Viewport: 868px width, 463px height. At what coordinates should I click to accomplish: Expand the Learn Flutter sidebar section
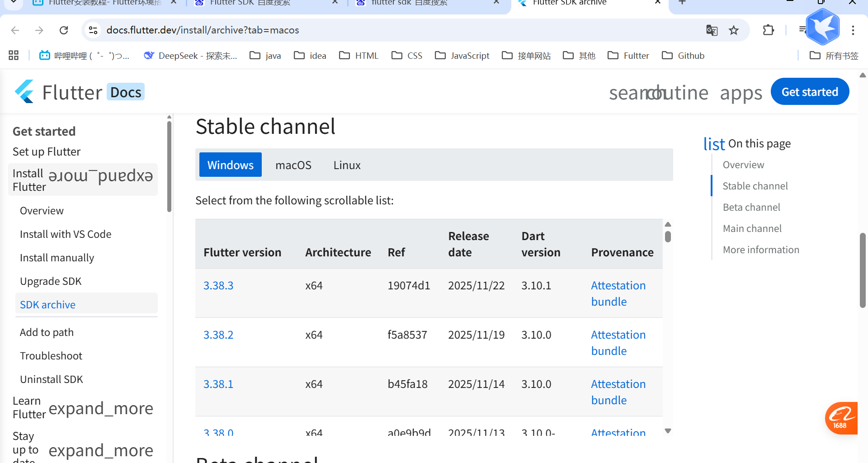(x=100, y=408)
